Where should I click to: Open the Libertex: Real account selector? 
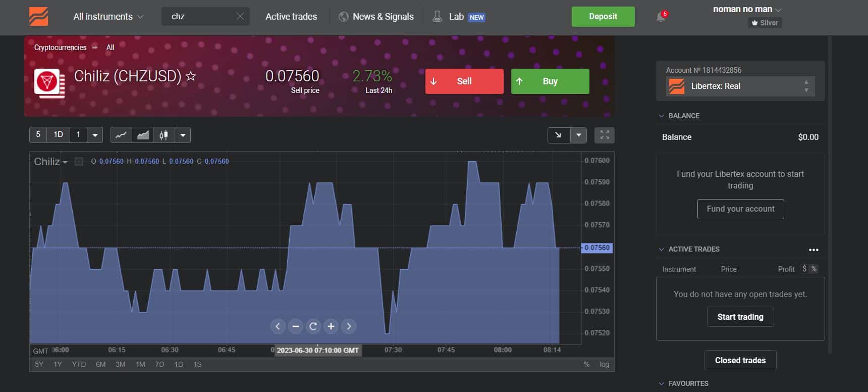coord(740,86)
